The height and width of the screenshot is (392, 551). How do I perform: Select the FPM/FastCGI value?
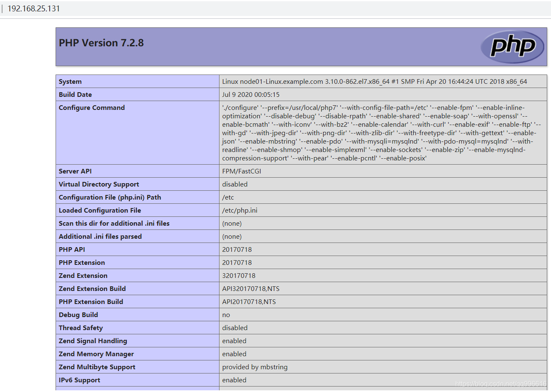[242, 171]
